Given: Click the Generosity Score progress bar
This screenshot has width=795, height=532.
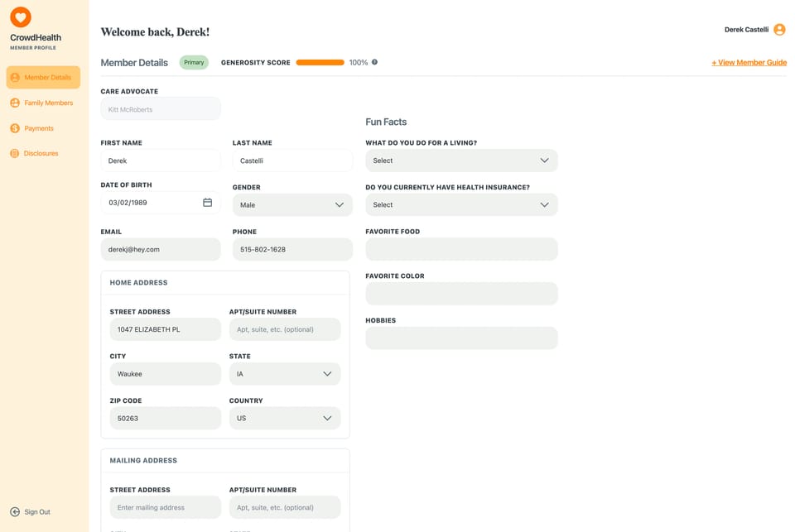Looking at the screenshot, I should point(320,62).
